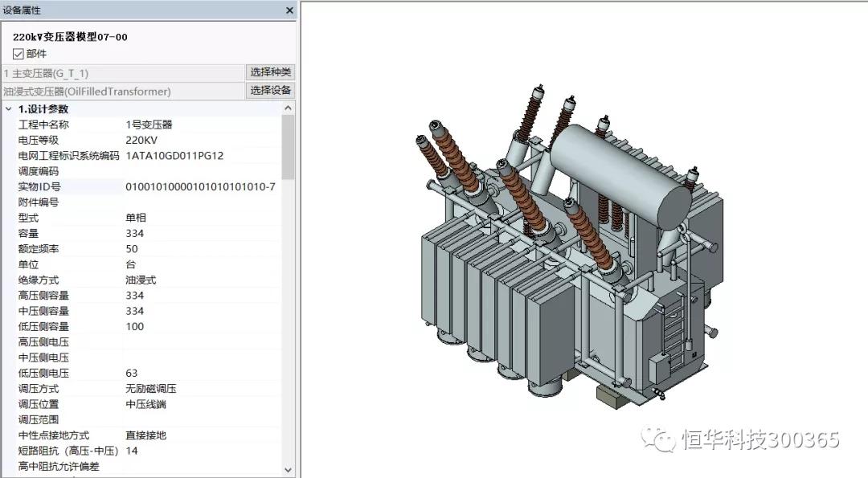868x478 pixels.
Task: Click the scrollbar down arrow at list bottom
Action: click(288, 470)
